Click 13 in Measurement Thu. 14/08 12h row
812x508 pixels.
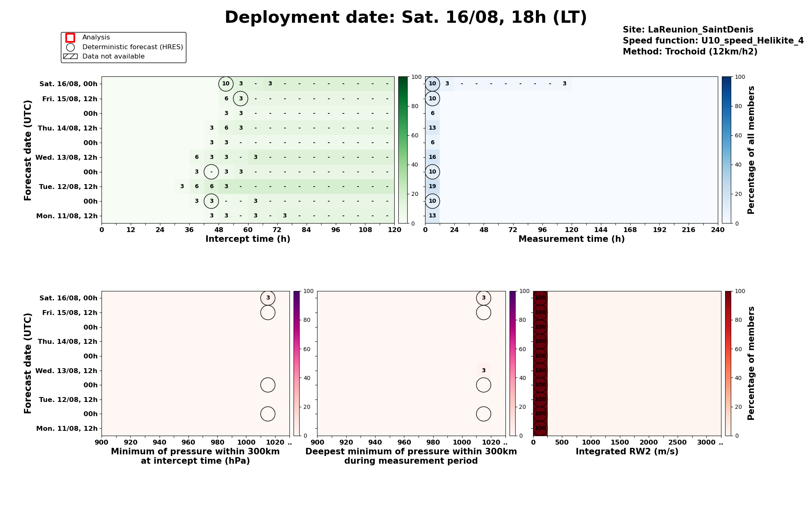coord(432,128)
